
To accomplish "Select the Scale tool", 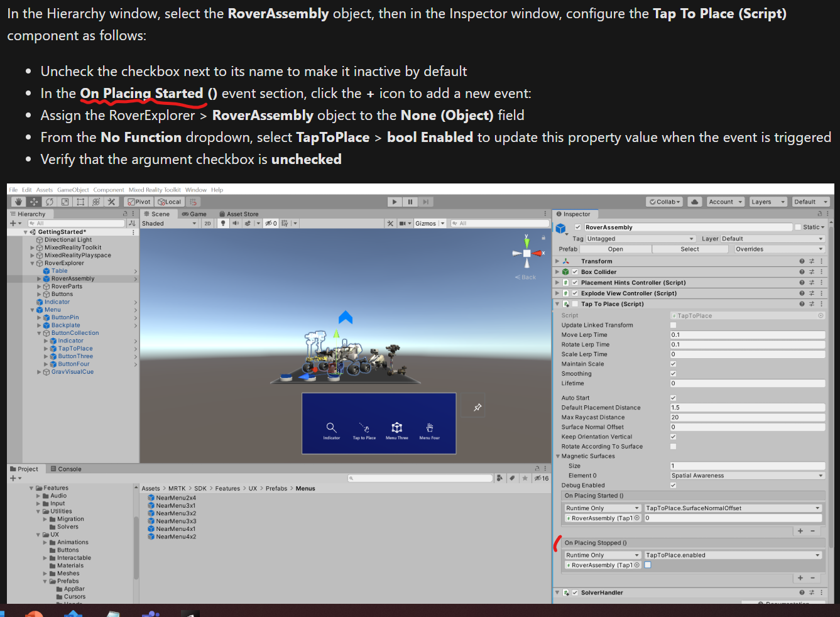I will pos(64,201).
